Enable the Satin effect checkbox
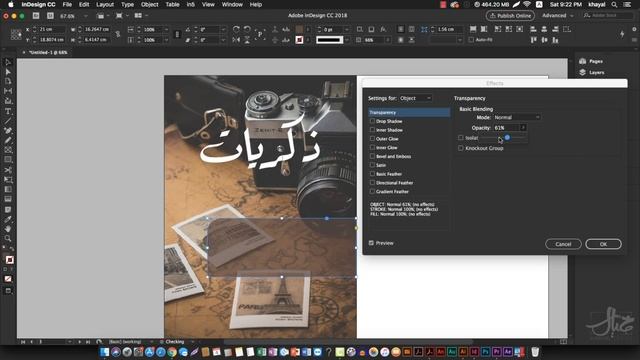 coord(372,165)
